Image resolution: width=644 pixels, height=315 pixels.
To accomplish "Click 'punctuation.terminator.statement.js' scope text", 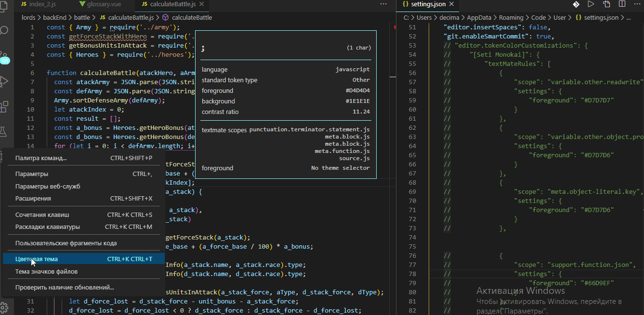I will pos(310,130).
